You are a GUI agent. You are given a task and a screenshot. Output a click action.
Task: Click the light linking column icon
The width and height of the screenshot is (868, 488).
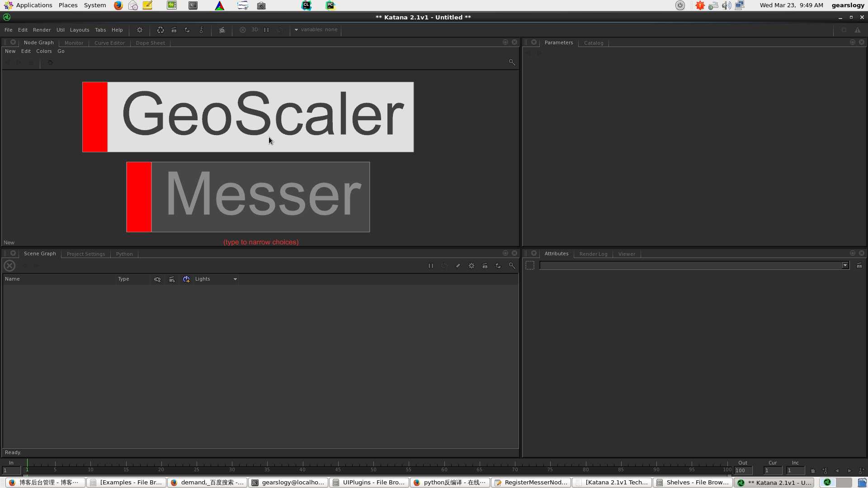coord(186,279)
